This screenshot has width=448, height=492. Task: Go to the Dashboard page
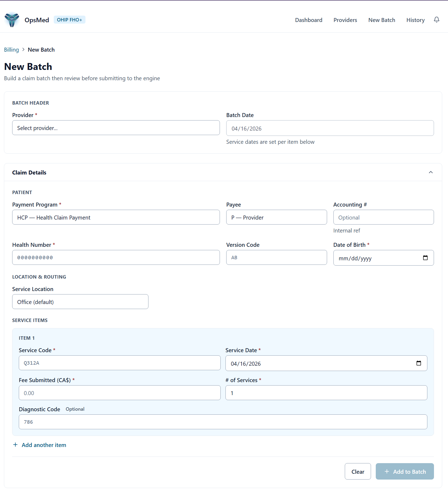(309, 20)
